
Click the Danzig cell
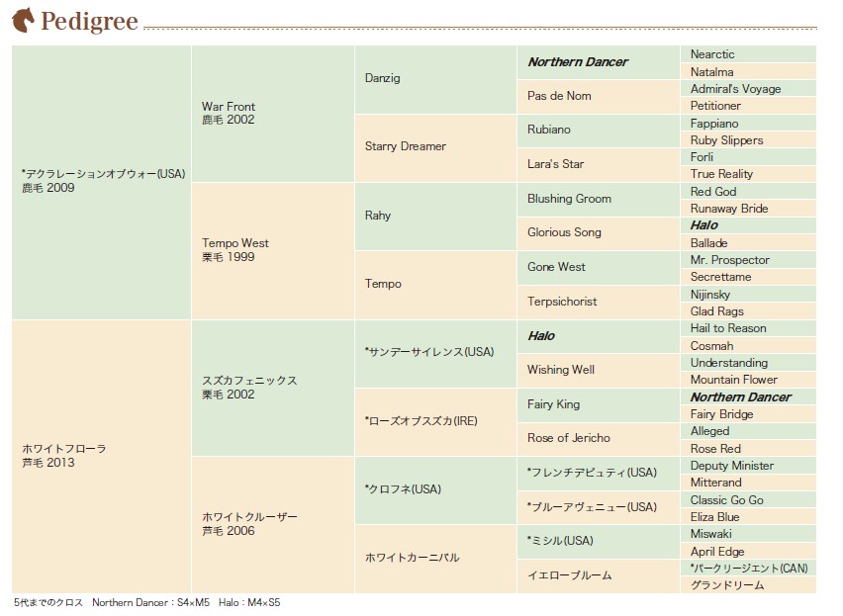click(x=435, y=79)
